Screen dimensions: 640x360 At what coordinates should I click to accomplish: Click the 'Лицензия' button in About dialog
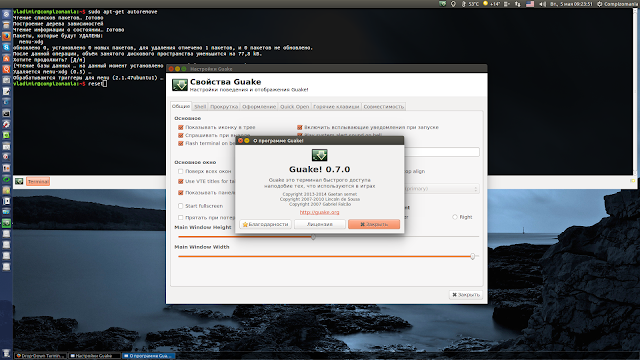coord(320,224)
